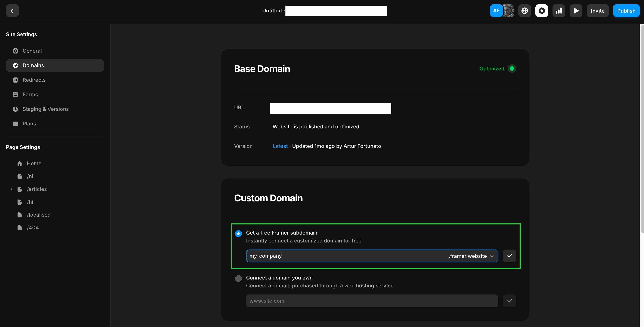Click checkmark next to www.site.com field
This screenshot has height=327, width=644.
click(509, 301)
